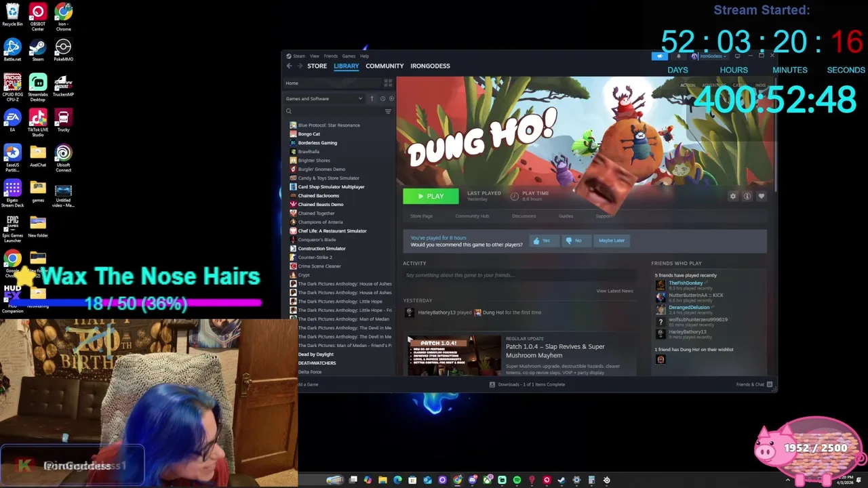Open the Guides link
868x488 pixels.
(x=566, y=216)
